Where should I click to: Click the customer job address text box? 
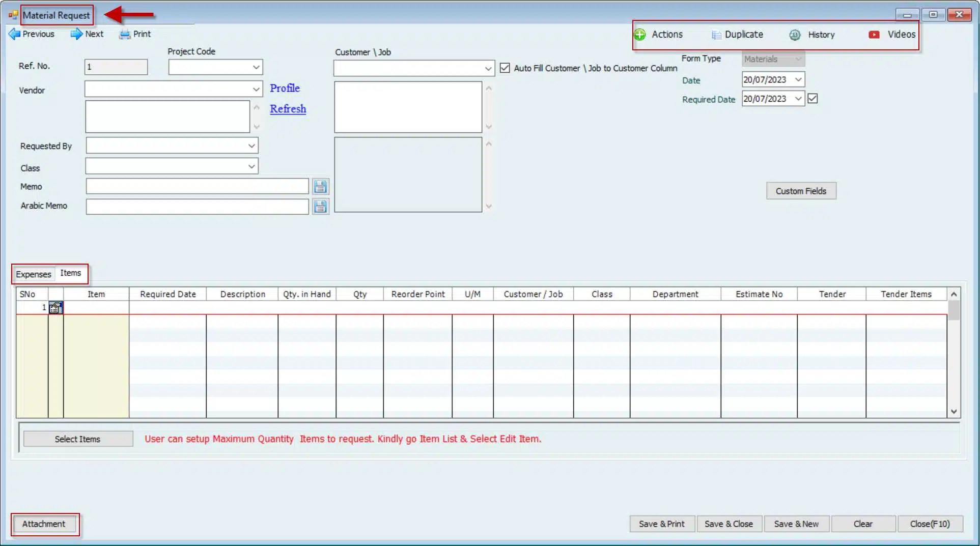408,107
